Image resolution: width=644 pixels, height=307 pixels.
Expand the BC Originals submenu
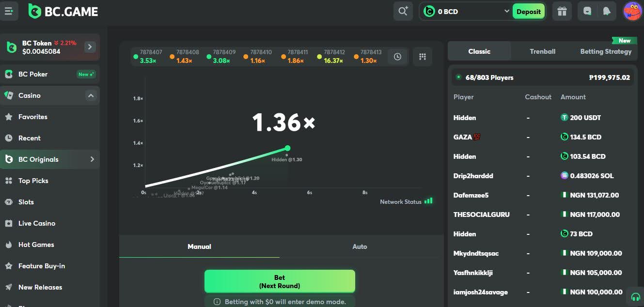(92, 159)
